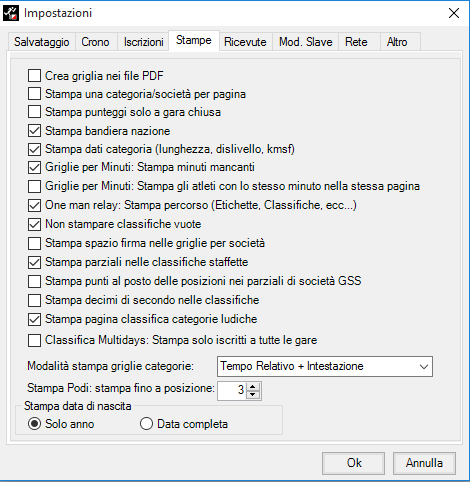This screenshot has width=470, height=482.
Task: Open the Crono tab
Action: [95, 42]
